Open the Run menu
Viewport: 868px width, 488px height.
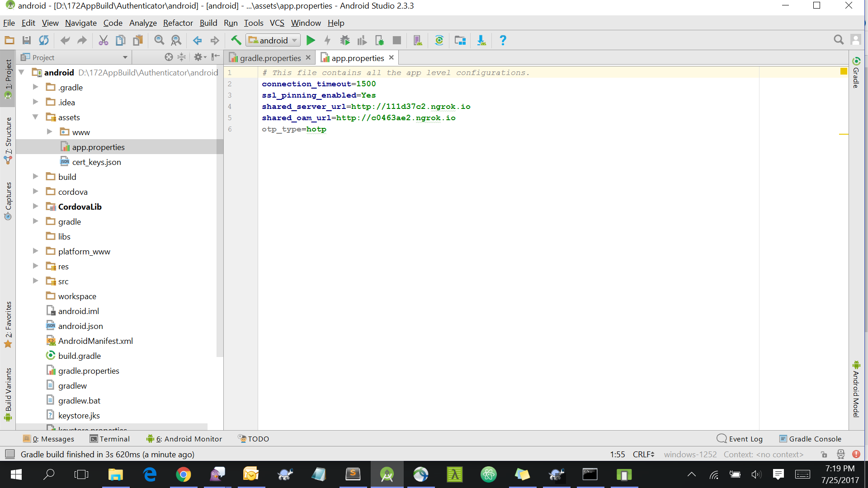230,23
